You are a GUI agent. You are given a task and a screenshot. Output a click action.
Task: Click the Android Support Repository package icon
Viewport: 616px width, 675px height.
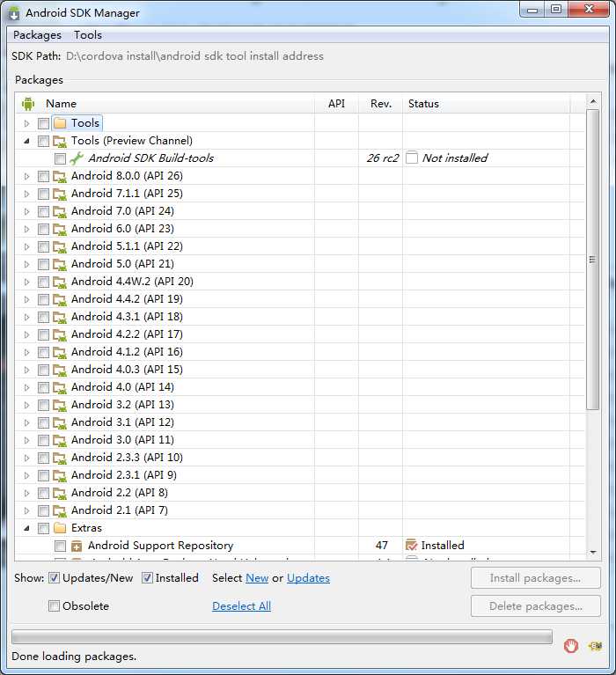[x=77, y=547]
